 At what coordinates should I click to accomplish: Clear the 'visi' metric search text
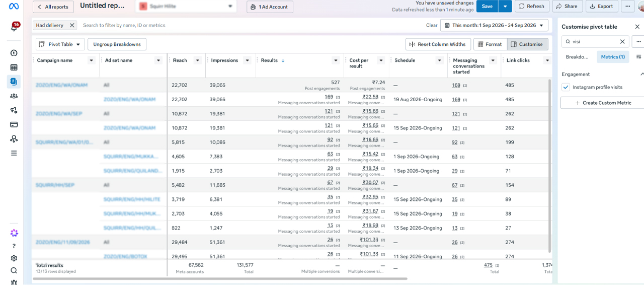(622, 42)
